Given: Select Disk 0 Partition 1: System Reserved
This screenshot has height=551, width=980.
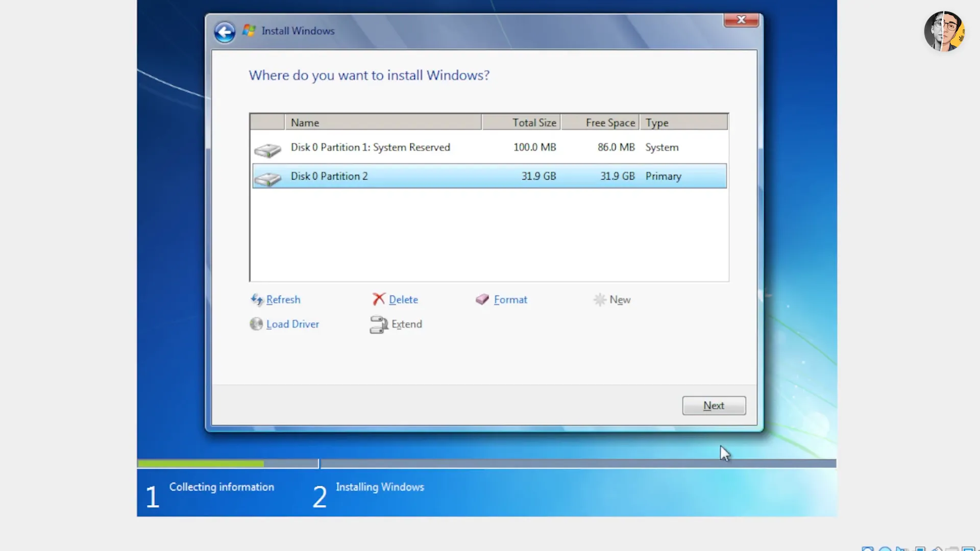Looking at the screenshot, I should point(489,147).
